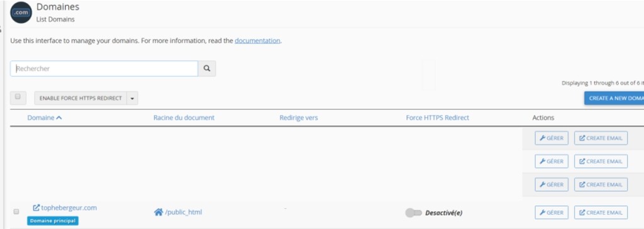
Task: Click Gérer button in tophebergeur.com row
Action: tap(552, 213)
